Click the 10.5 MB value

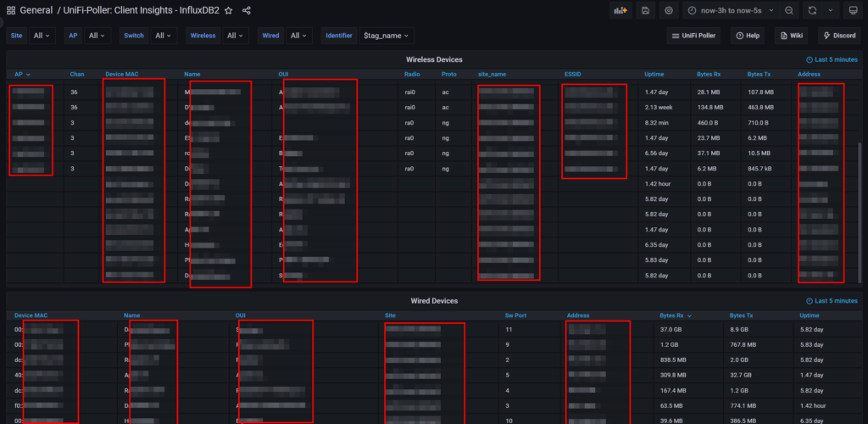[x=759, y=153]
